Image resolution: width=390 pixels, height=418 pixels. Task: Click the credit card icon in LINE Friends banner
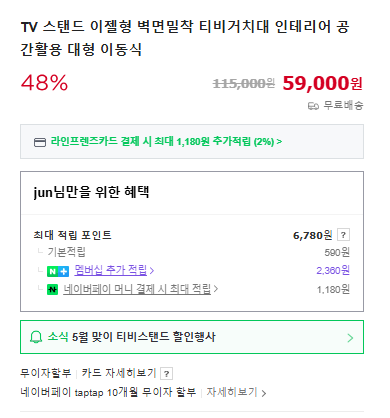click(x=40, y=142)
